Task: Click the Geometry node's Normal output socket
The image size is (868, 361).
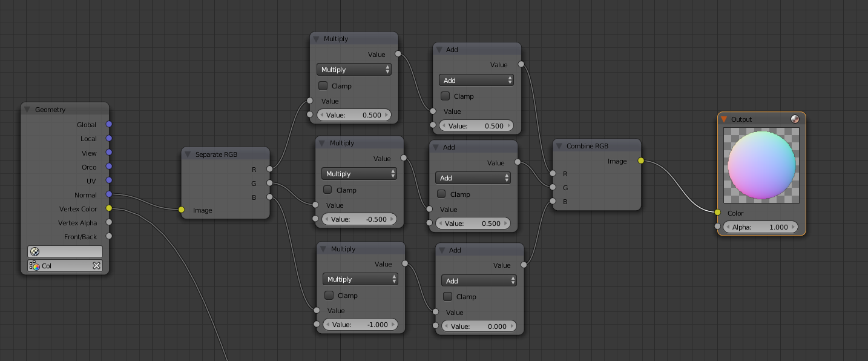Action: (x=109, y=194)
